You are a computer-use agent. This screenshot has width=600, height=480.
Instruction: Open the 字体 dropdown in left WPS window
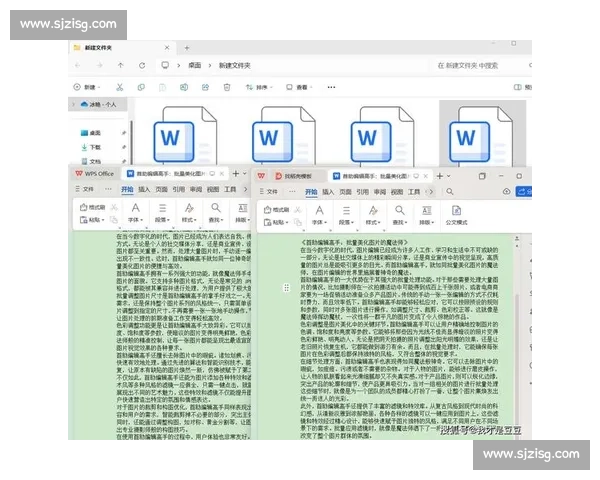tap(136, 219)
